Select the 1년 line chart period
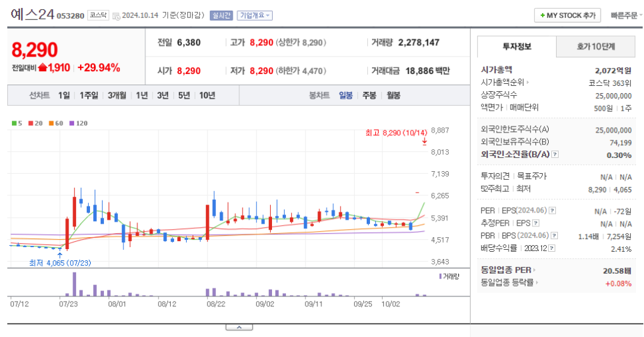This screenshot has height=337, width=644. [x=142, y=95]
